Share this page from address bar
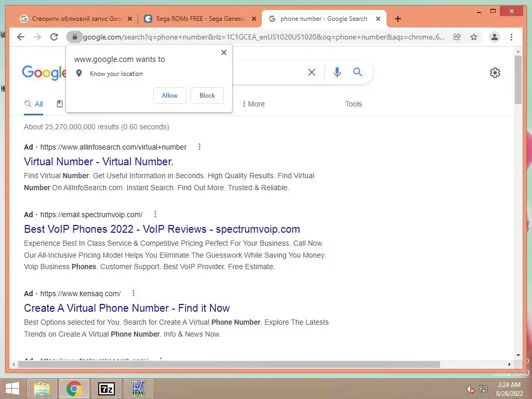 457,37
